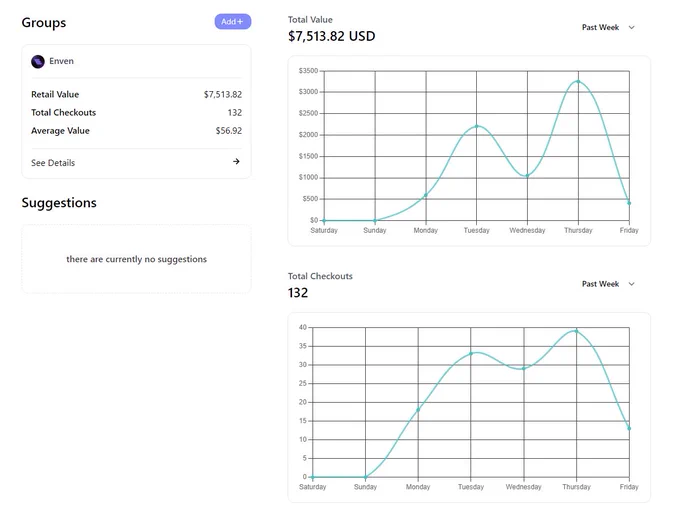Open the Enven group avatar icon
Viewport: 680px width, 508px height.
point(38,62)
